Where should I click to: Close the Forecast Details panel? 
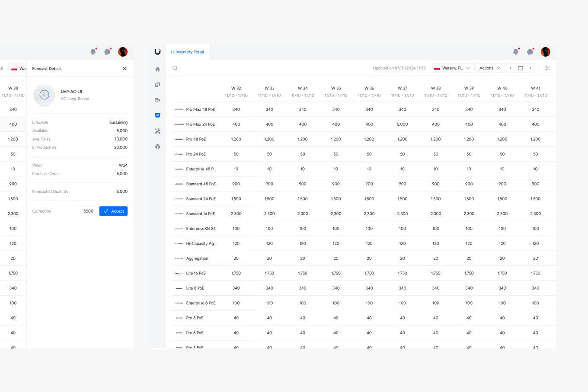(x=125, y=69)
